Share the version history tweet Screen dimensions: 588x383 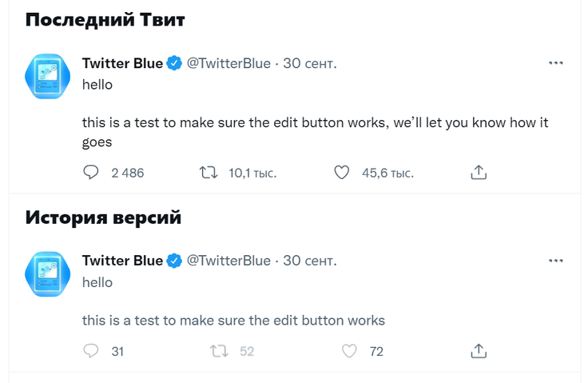(479, 350)
